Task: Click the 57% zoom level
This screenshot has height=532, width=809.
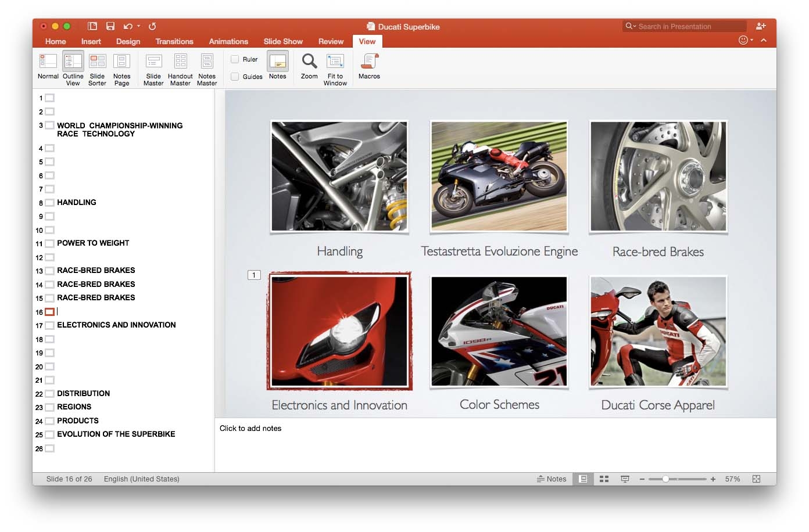Action: [732, 479]
